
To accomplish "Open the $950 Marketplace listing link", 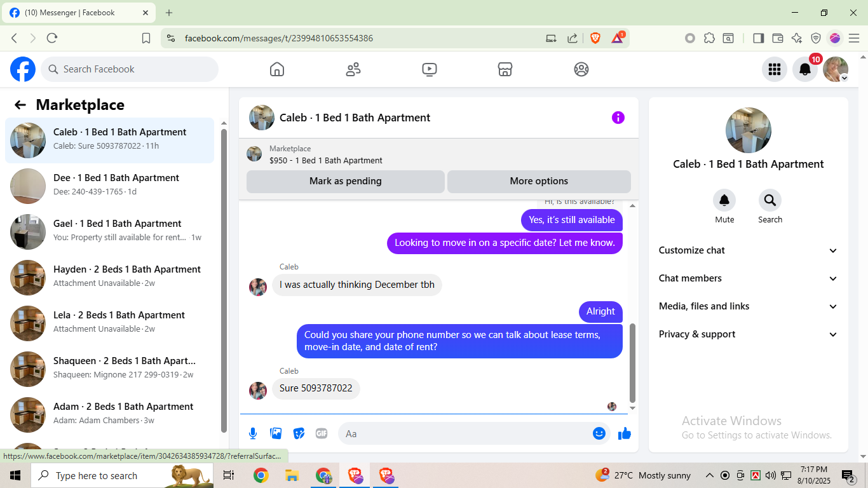I will click(x=326, y=161).
